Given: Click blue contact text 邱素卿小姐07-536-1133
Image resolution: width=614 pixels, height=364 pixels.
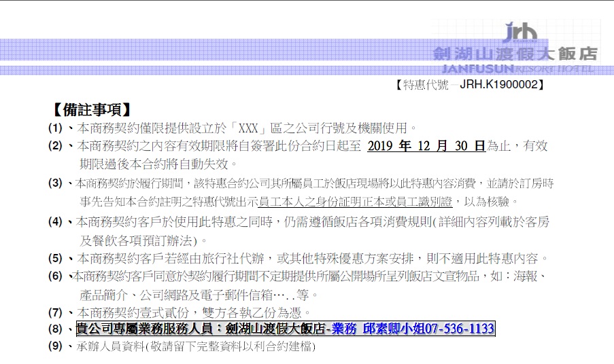Looking at the screenshot, I should [428, 329].
